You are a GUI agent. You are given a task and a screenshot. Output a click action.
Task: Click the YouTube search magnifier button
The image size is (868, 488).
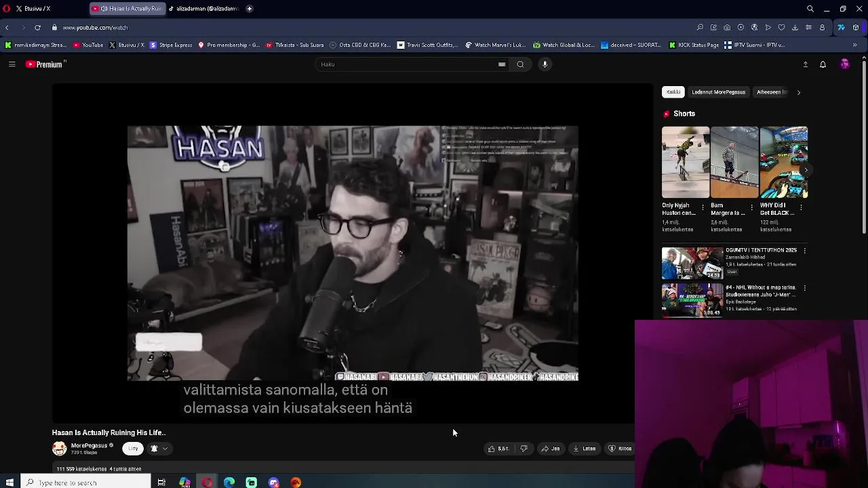click(x=520, y=64)
